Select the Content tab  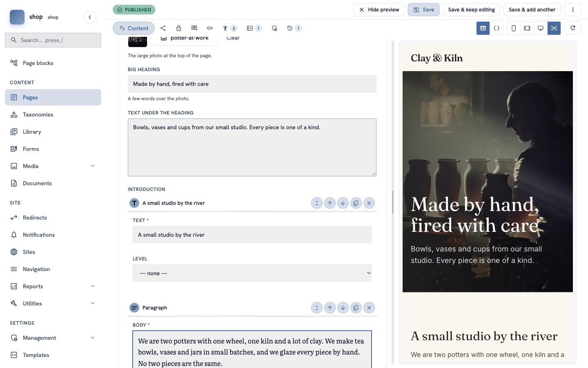coord(134,28)
